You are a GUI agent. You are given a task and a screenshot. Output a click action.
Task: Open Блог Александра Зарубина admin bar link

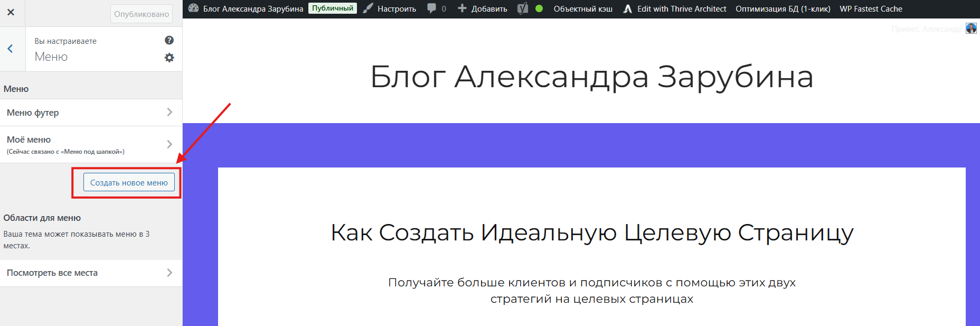pyautogui.click(x=253, y=8)
